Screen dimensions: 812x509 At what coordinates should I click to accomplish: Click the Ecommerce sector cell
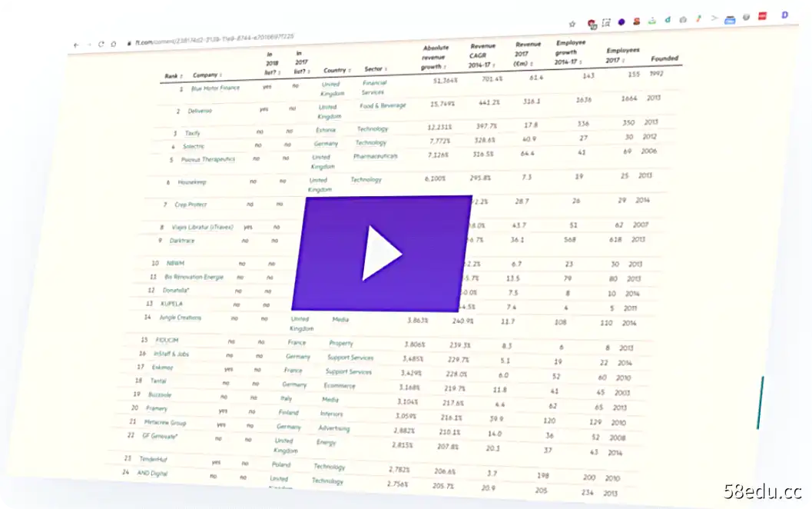(340, 386)
